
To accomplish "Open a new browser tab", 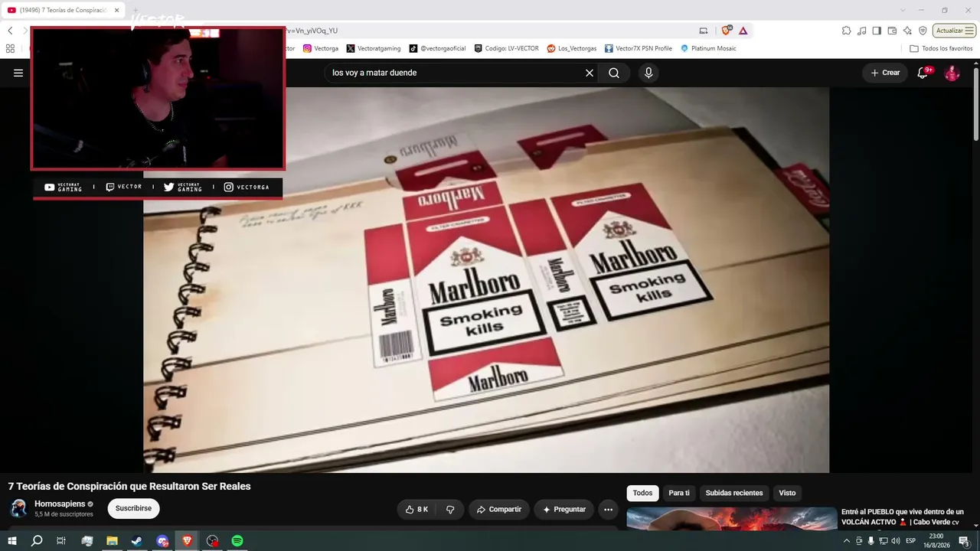I will click(x=136, y=10).
